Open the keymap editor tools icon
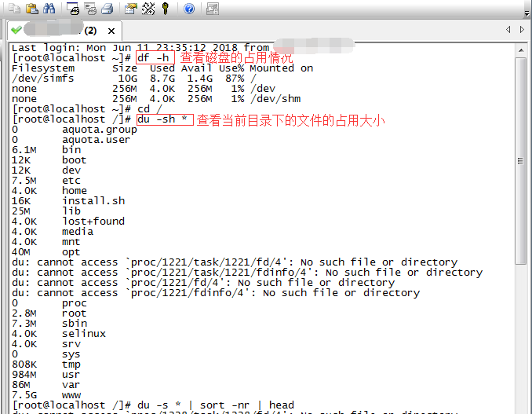Image resolution: width=532 pixels, height=414 pixels. (x=148, y=9)
